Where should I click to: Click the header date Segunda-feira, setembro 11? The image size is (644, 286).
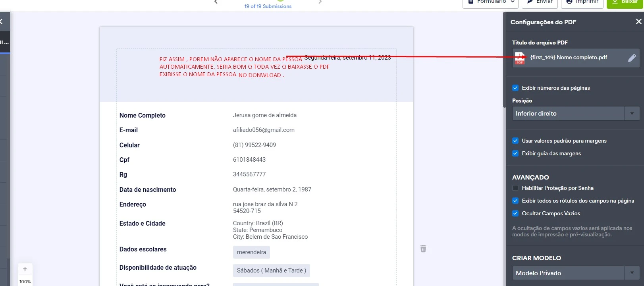click(x=348, y=58)
